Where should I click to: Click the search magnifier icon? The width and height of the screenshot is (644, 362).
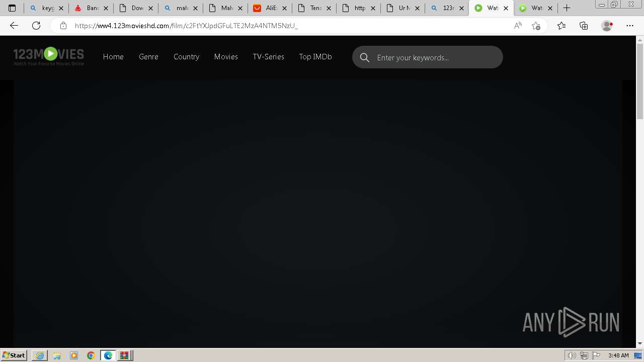(x=365, y=57)
